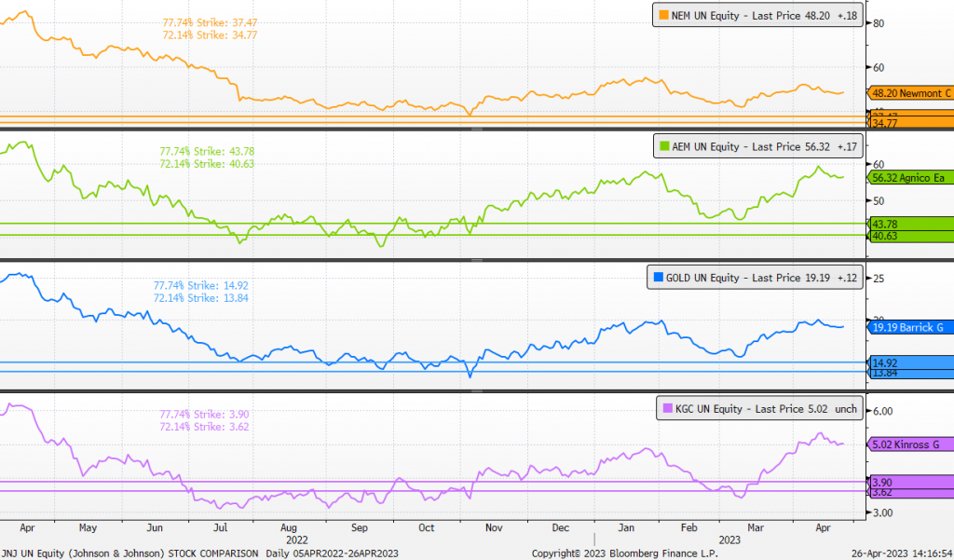Image resolution: width=954 pixels, height=560 pixels.
Task: Select the '72.14% Strike: 40.63' annotation
Action: pos(207,164)
